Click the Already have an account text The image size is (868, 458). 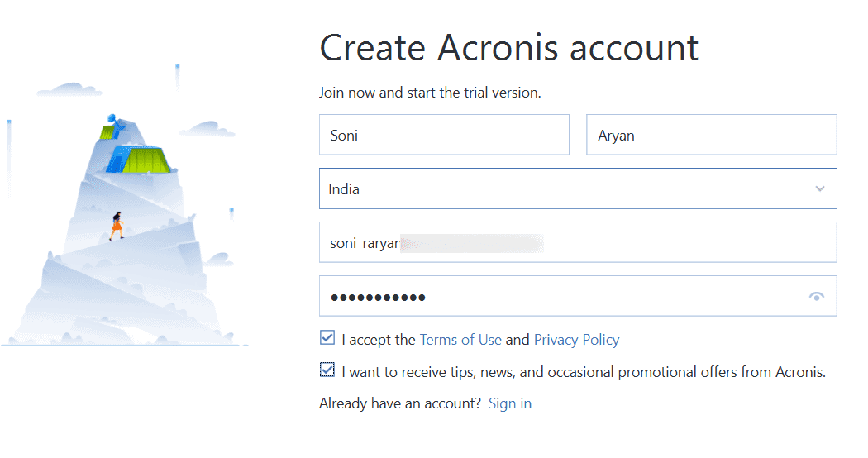click(399, 403)
